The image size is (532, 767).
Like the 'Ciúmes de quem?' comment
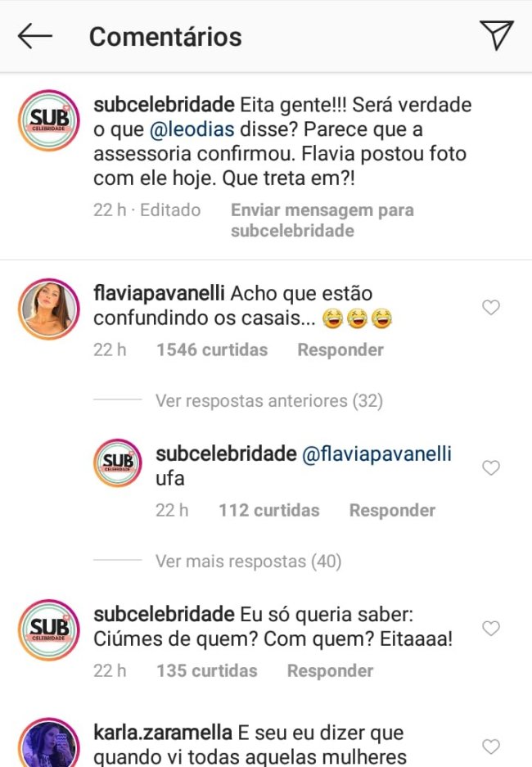coord(491,628)
